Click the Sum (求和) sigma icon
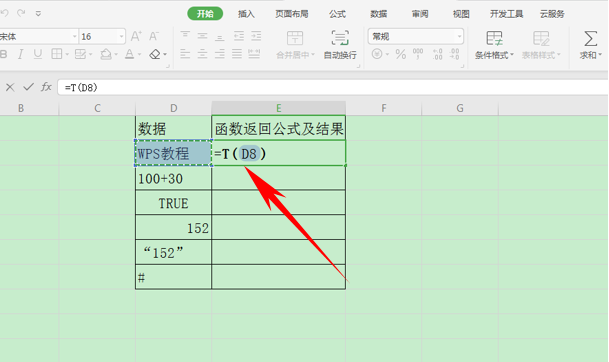The image size is (609, 362). click(590, 38)
